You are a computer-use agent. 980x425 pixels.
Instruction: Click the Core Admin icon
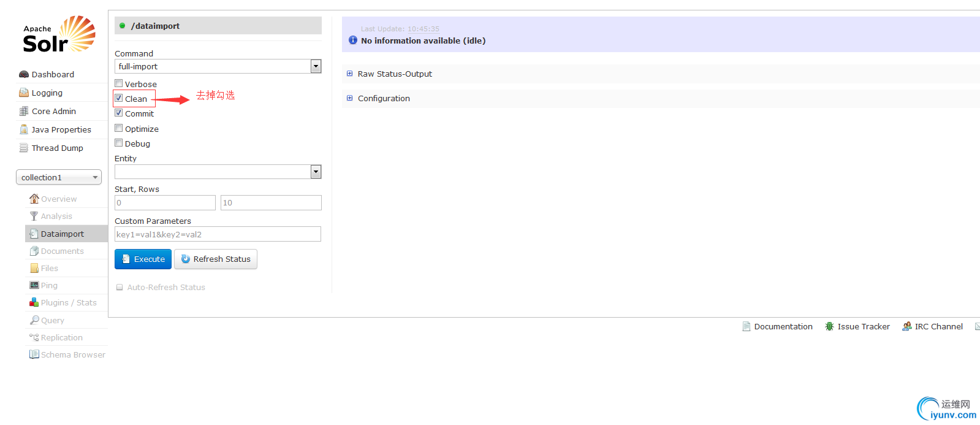point(24,111)
